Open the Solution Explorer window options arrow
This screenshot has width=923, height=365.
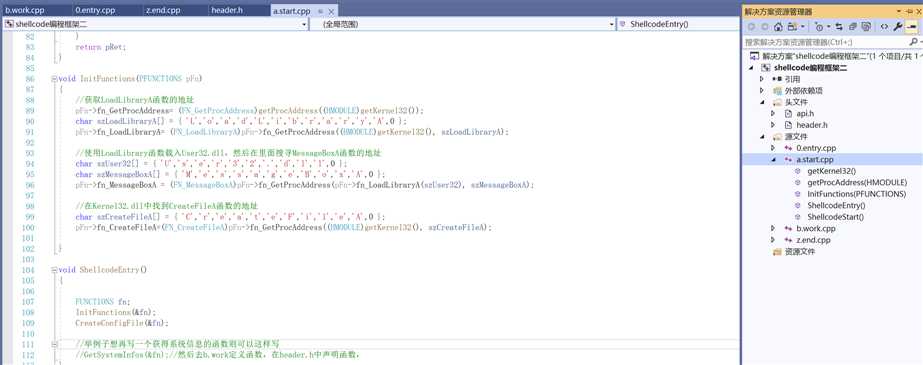point(899,11)
